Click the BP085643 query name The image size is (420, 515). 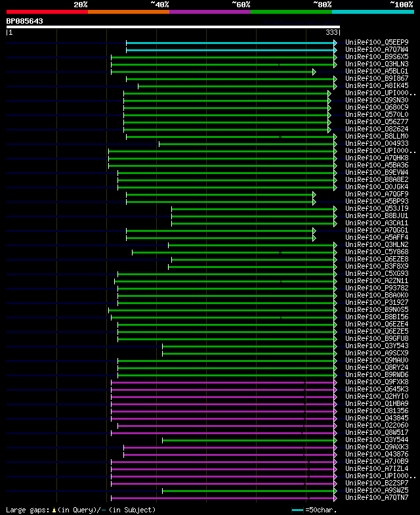point(25,21)
